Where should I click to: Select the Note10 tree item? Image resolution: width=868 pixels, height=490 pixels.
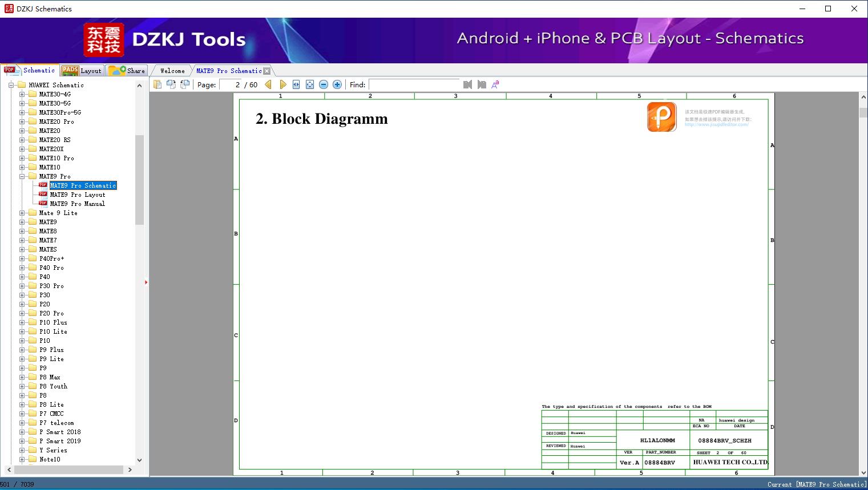coord(50,459)
